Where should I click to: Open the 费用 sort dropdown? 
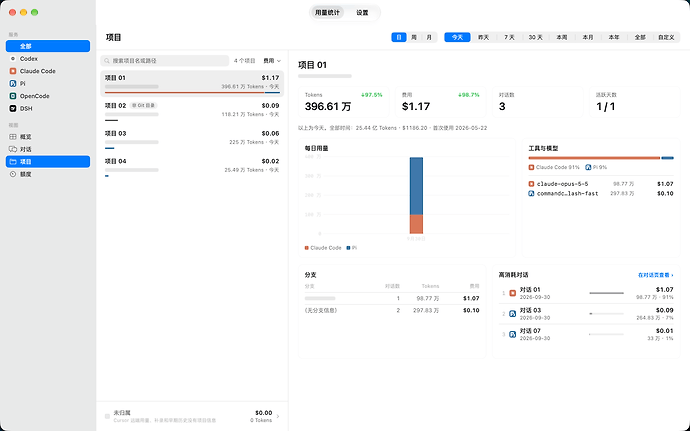pos(272,61)
